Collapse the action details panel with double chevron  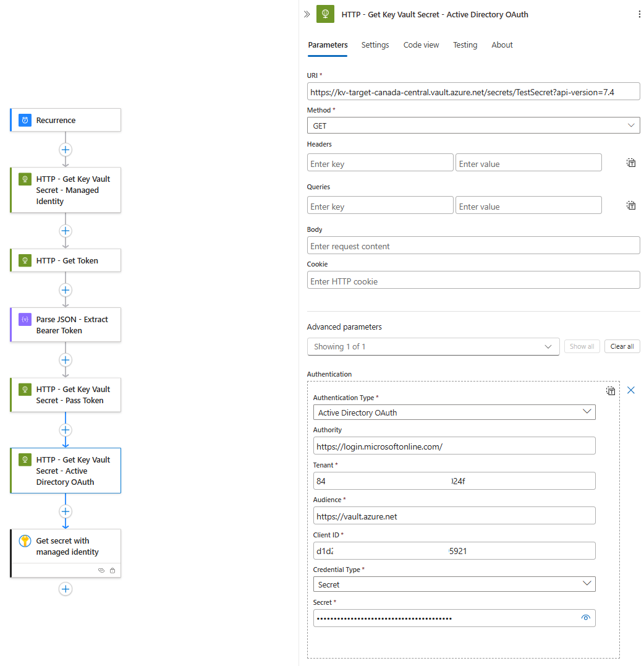click(x=307, y=14)
